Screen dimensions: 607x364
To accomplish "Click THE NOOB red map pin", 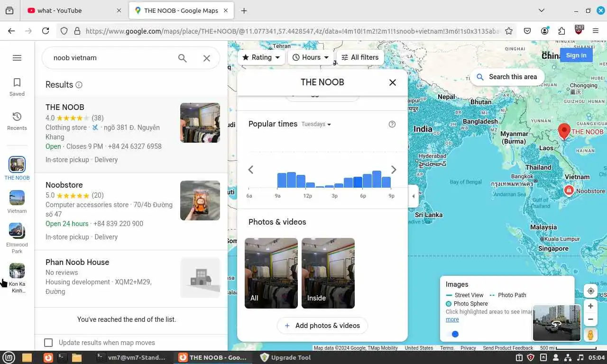I will click(564, 131).
